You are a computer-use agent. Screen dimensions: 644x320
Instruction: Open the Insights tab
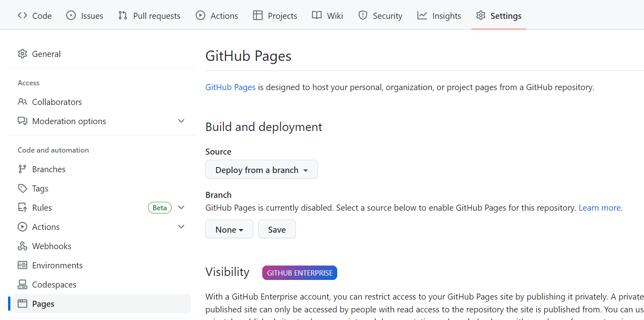pos(439,16)
